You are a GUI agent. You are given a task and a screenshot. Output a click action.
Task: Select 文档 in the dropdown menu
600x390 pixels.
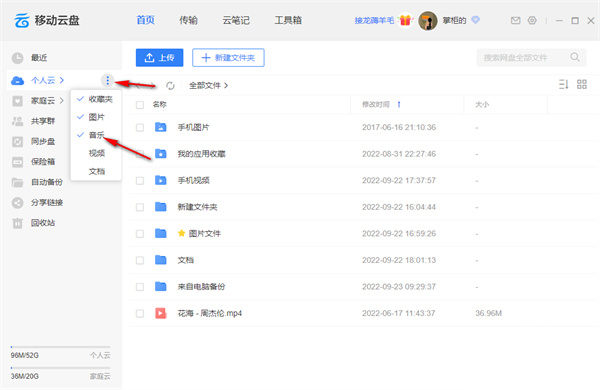click(96, 171)
